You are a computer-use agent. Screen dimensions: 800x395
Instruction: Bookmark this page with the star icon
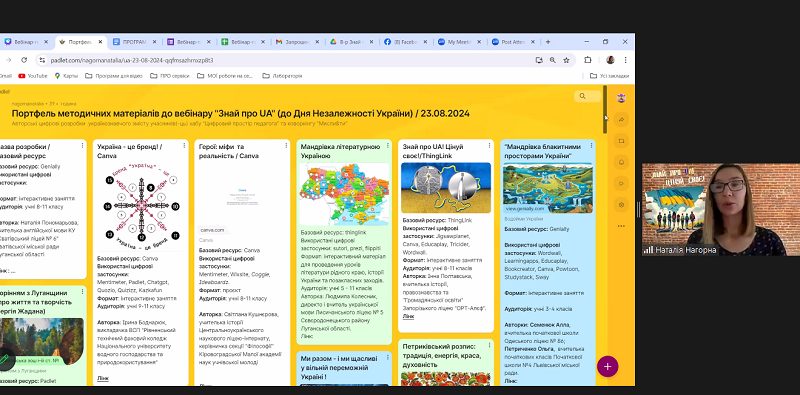coord(566,60)
